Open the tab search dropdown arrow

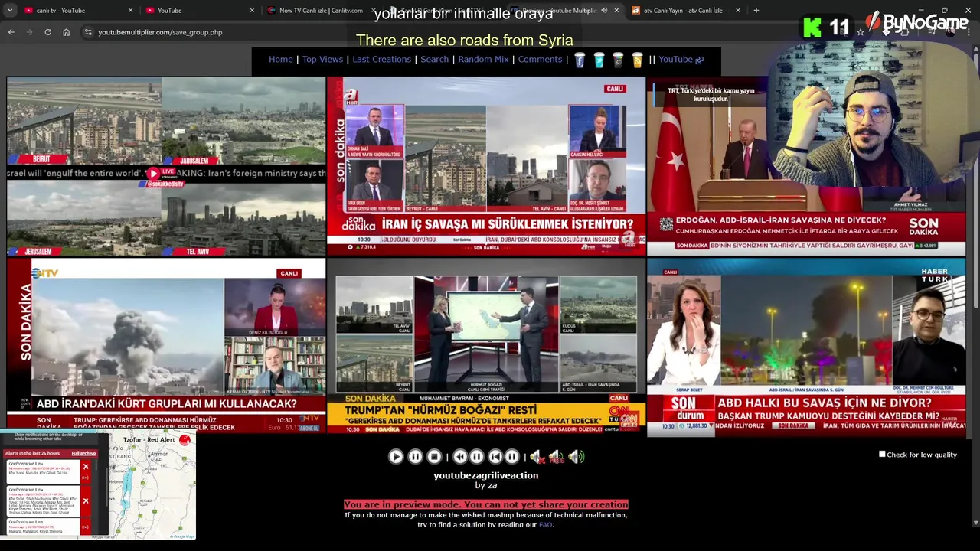[10, 11]
